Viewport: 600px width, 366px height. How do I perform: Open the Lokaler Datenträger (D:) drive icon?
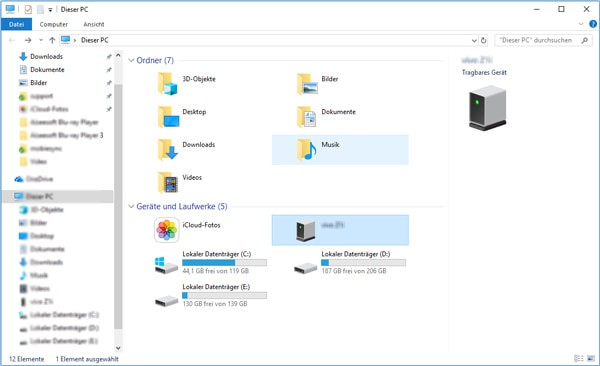(x=305, y=267)
